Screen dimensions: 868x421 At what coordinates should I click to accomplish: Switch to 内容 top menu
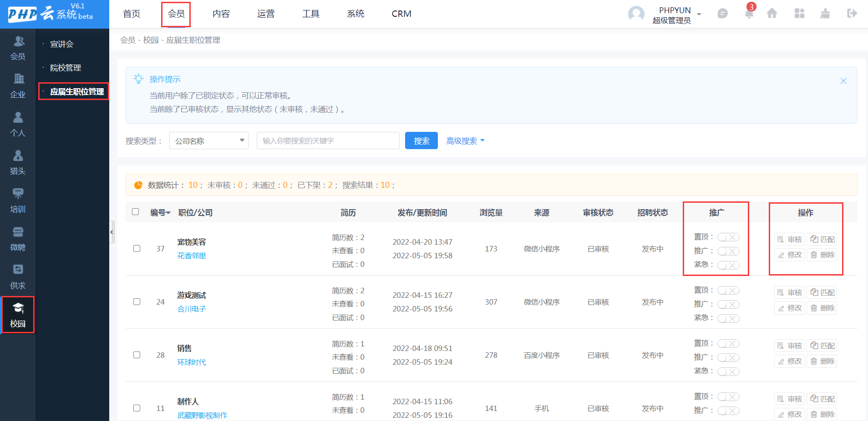pos(221,14)
